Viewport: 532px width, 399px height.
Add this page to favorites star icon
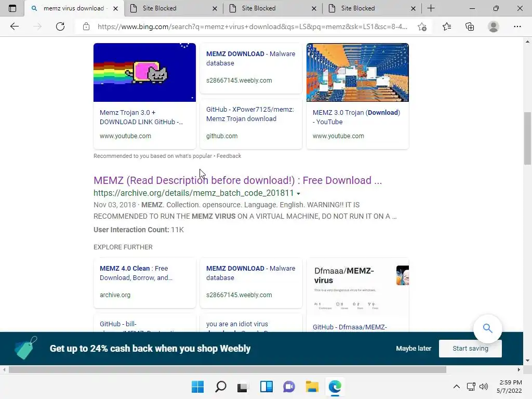coord(422,26)
